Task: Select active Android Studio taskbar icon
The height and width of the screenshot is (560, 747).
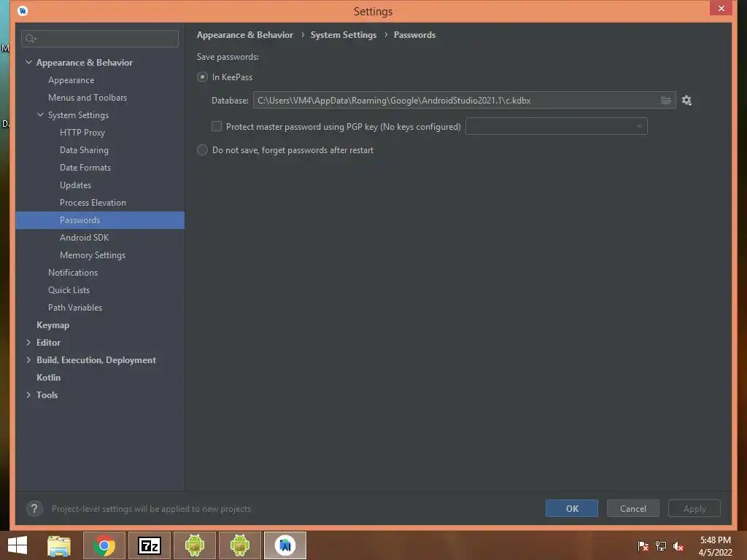Action: (x=285, y=545)
